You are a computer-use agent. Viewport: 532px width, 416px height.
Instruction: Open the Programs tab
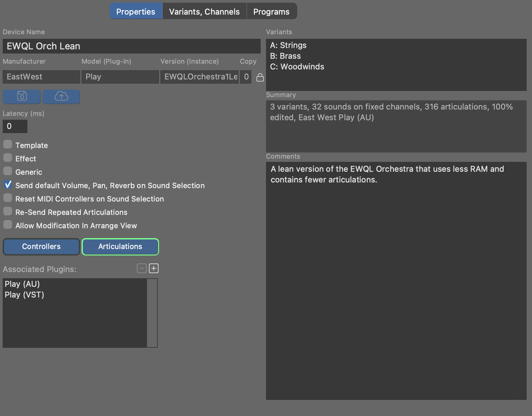point(271,12)
